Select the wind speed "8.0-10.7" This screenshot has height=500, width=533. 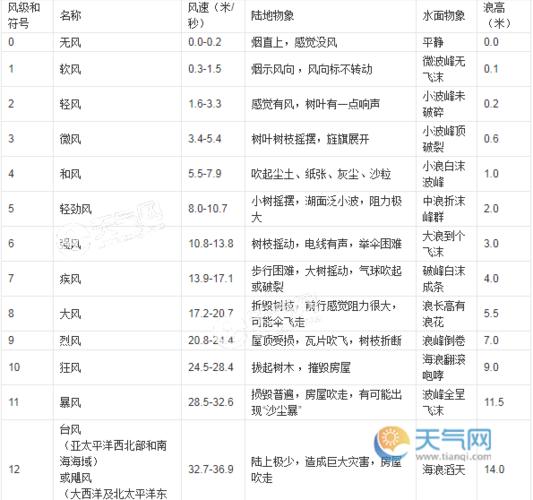coord(208,208)
